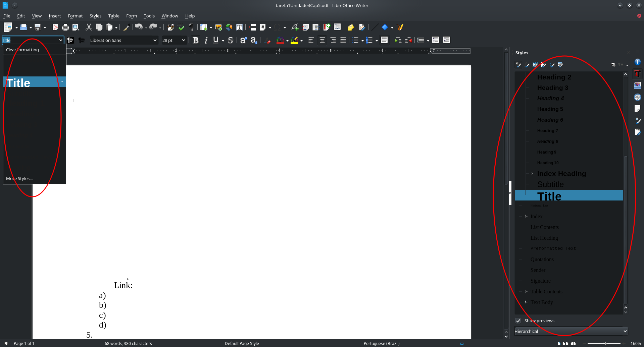Click Font Color red swatch button
644x347 pixels.
coord(280,40)
